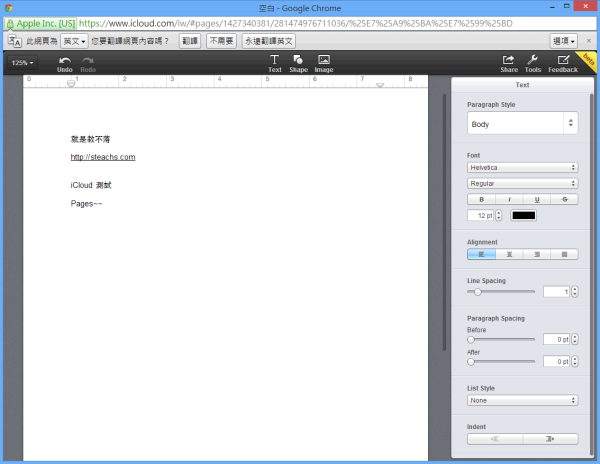Click the Before spacing stepper

[575, 339]
